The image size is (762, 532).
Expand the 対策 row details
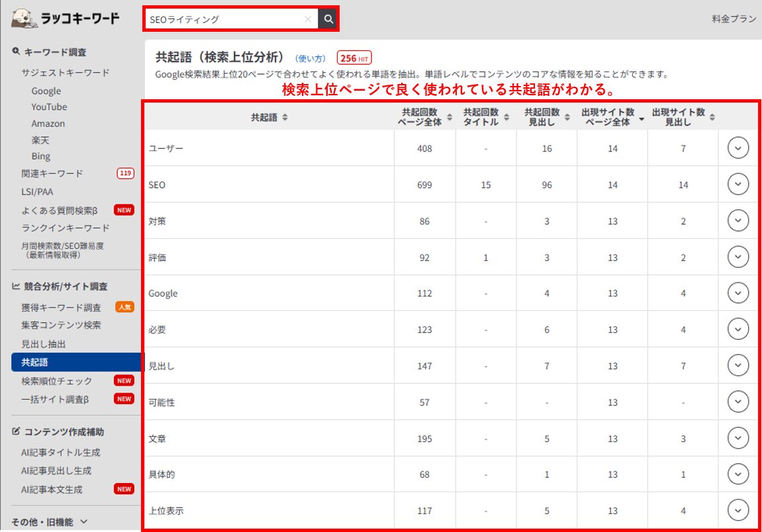pyautogui.click(x=738, y=220)
